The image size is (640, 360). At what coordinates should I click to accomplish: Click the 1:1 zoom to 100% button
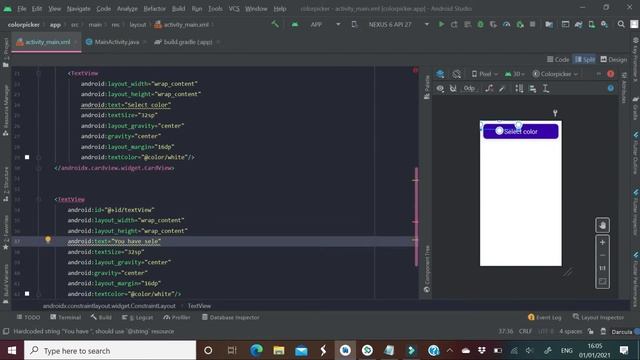coord(602,268)
